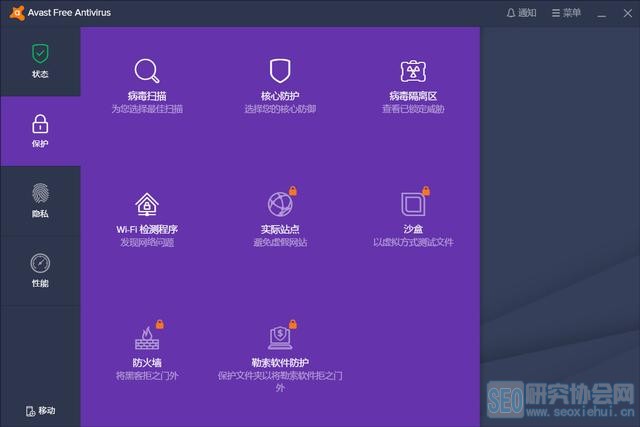Open 通知 notifications bell

pyautogui.click(x=521, y=13)
